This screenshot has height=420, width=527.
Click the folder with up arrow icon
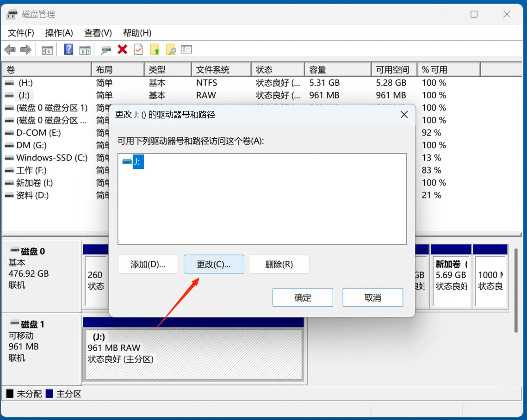(x=154, y=49)
